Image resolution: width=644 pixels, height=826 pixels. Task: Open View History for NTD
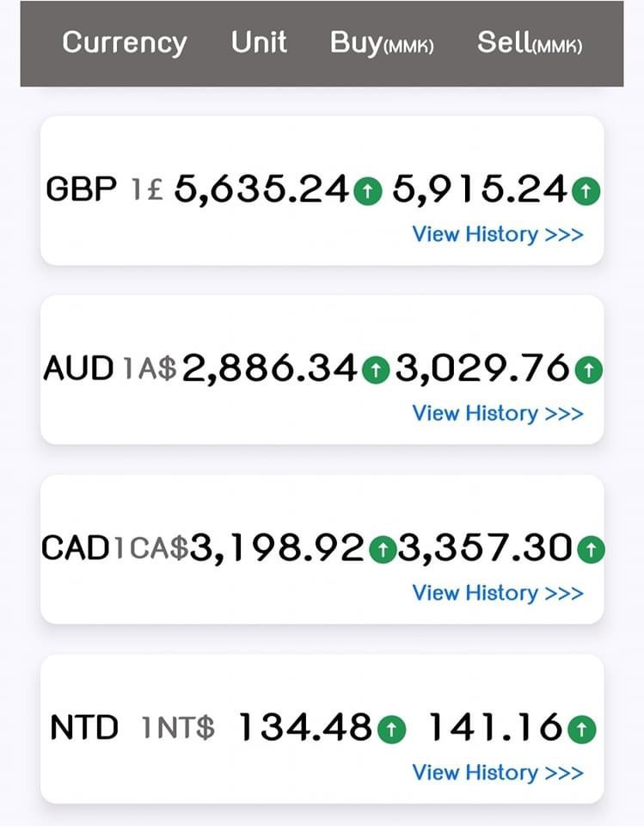pos(497,772)
